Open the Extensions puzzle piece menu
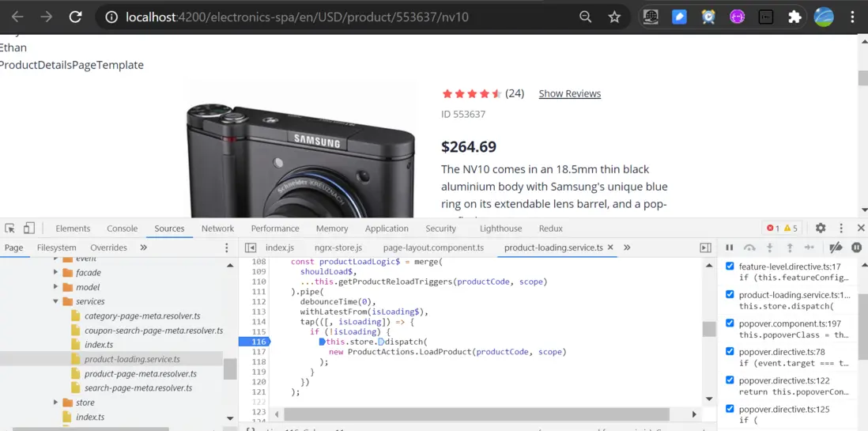Viewport: 868px width, 431px height. [795, 17]
